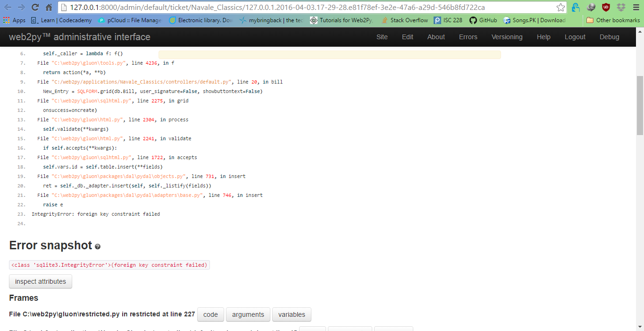Open the Edit menu item

408,37
